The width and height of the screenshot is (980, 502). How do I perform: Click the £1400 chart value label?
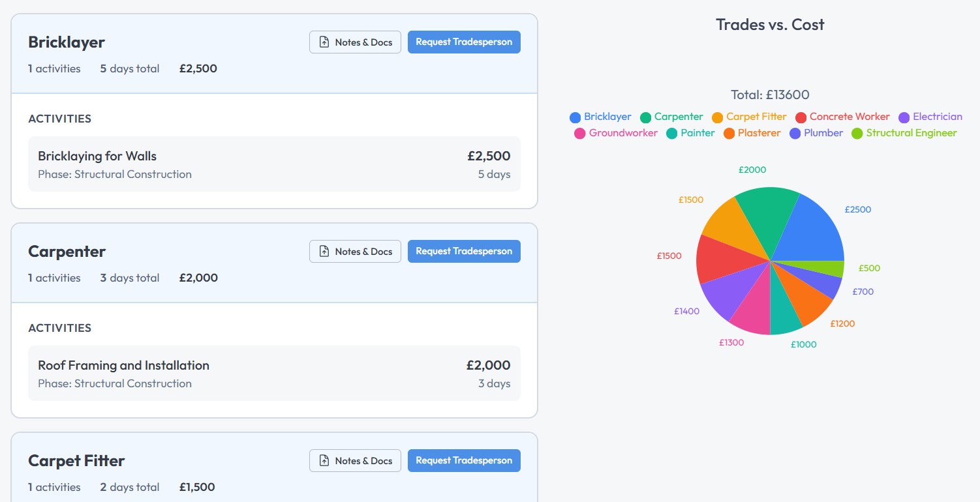click(x=686, y=311)
